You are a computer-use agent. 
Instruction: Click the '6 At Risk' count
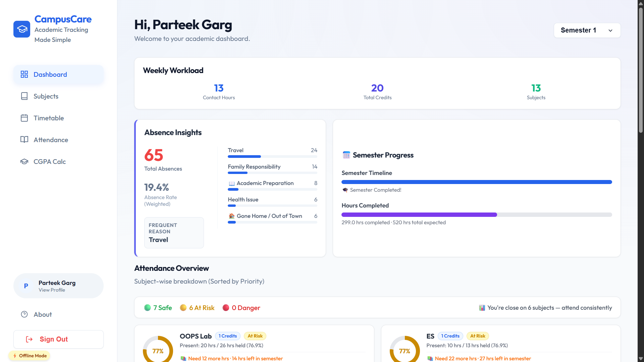[x=202, y=308]
